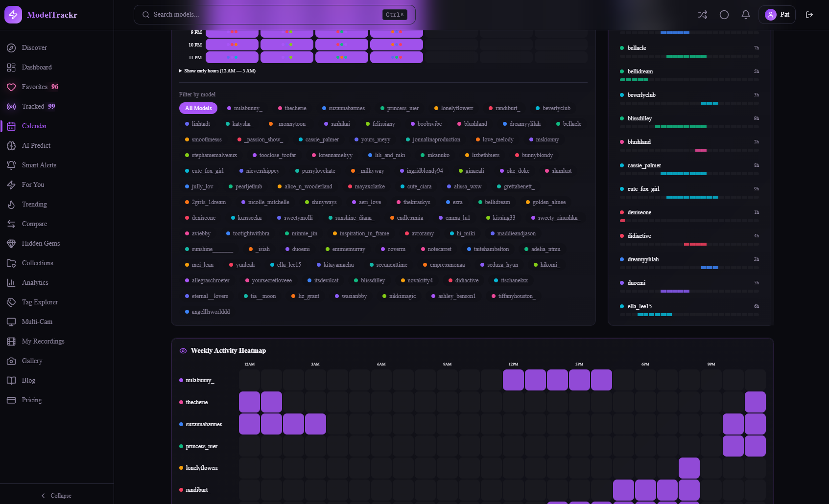Navigate to the Pricing page
The height and width of the screenshot is (504, 829).
[31, 400]
